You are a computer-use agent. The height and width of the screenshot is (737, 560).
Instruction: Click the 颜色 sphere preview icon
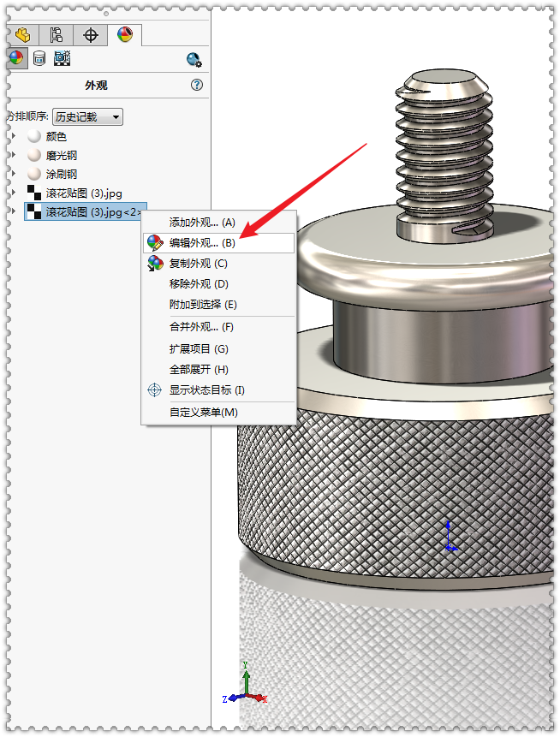coord(34,136)
